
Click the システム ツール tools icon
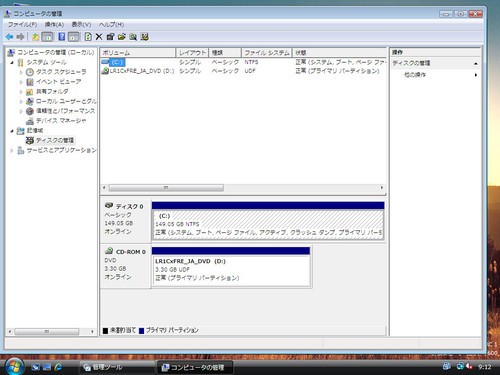[x=21, y=62]
